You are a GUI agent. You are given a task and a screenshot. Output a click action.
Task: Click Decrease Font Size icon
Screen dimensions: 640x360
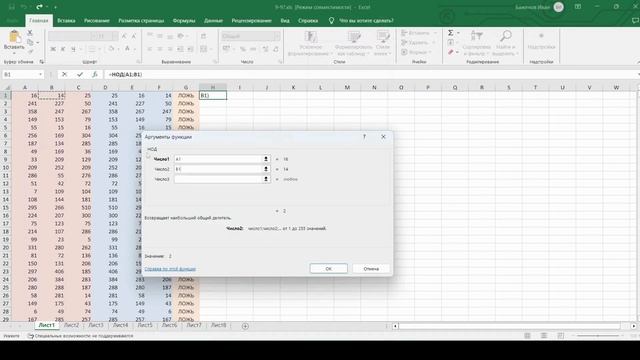coord(133,36)
